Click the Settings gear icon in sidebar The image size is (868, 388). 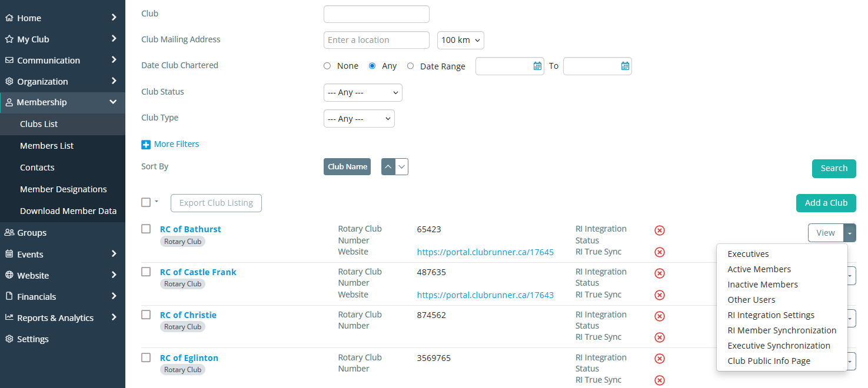click(9, 339)
